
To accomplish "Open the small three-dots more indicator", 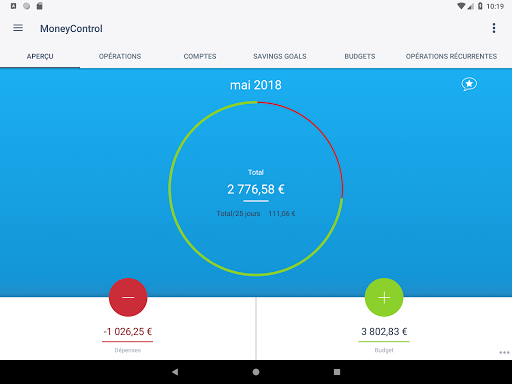I will (504, 353).
